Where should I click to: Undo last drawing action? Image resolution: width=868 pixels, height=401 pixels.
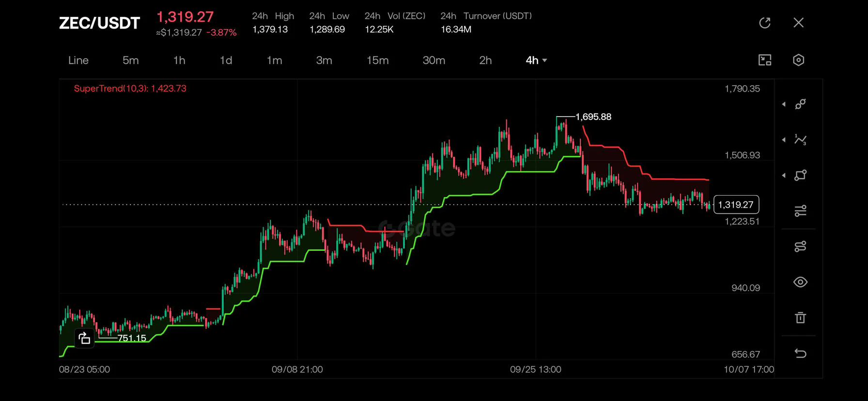[801, 354]
